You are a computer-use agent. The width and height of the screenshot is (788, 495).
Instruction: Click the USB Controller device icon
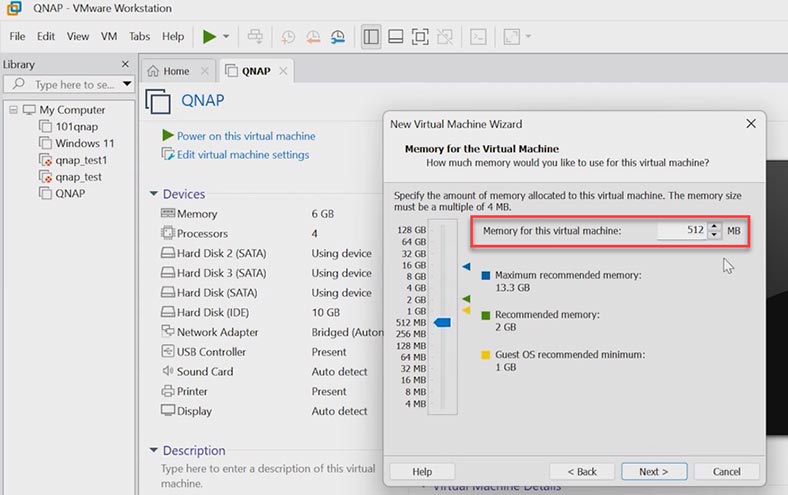[167, 351]
